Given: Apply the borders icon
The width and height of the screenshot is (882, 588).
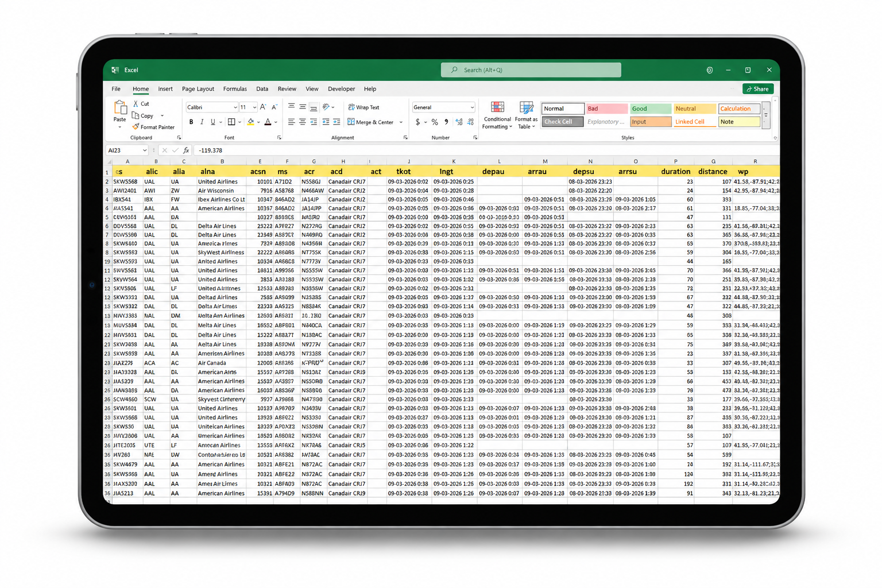Looking at the screenshot, I should (231, 122).
